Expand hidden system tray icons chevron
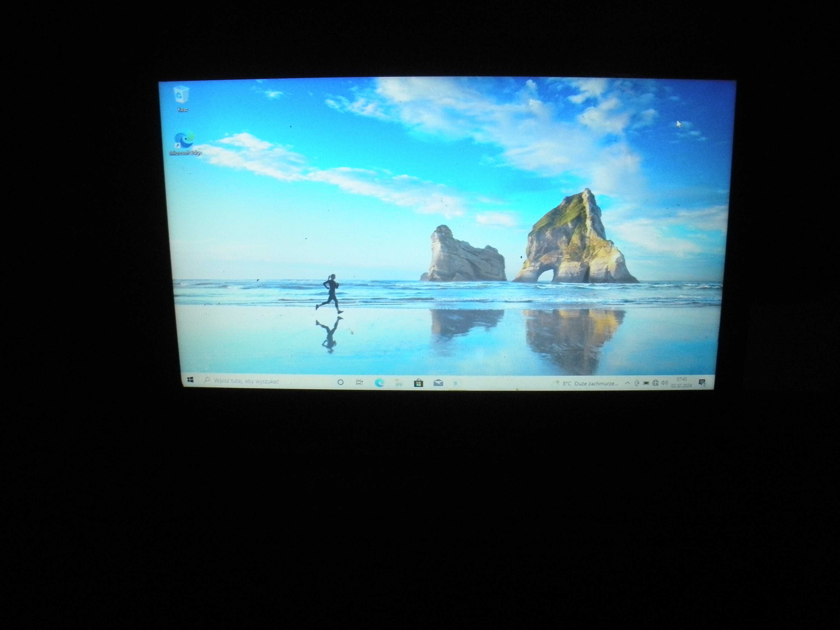This screenshot has height=630, width=840. (627, 384)
